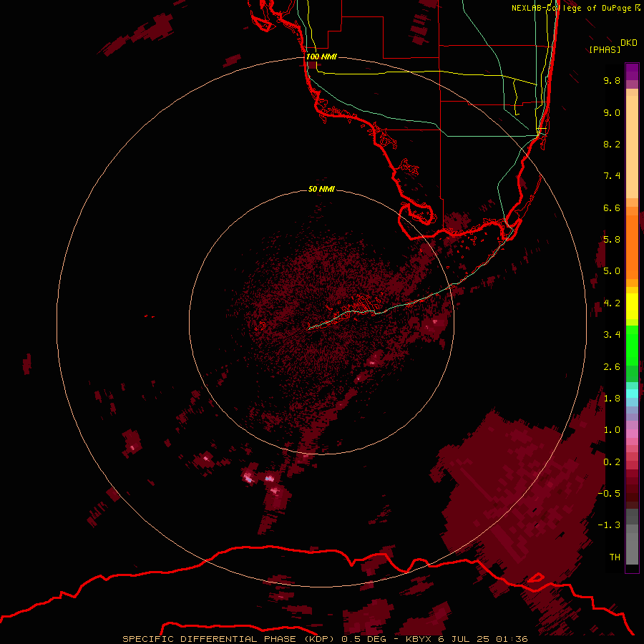
Task: Click the 7.4 scale value
Action: 612,176
